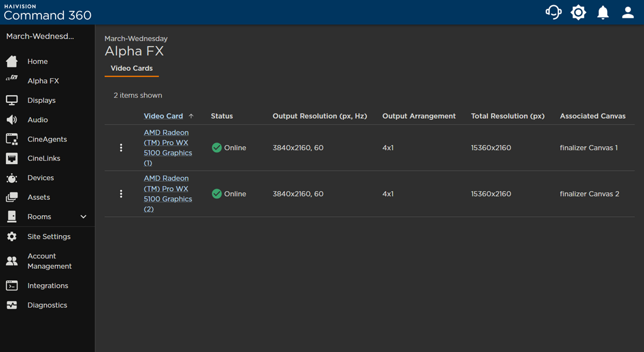Open the March-Wednesd... site selector
The height and width of the screenshot is (352, 644).
[x=40, y=36]
